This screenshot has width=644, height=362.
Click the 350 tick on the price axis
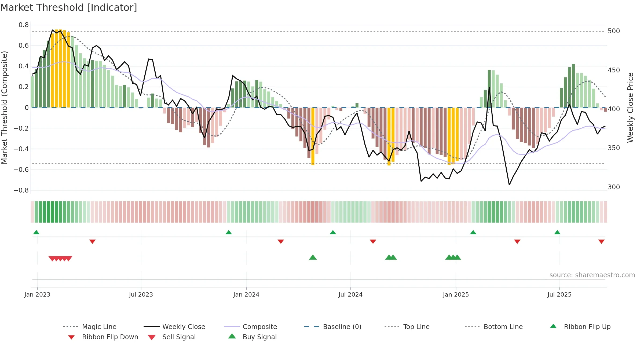614,148
